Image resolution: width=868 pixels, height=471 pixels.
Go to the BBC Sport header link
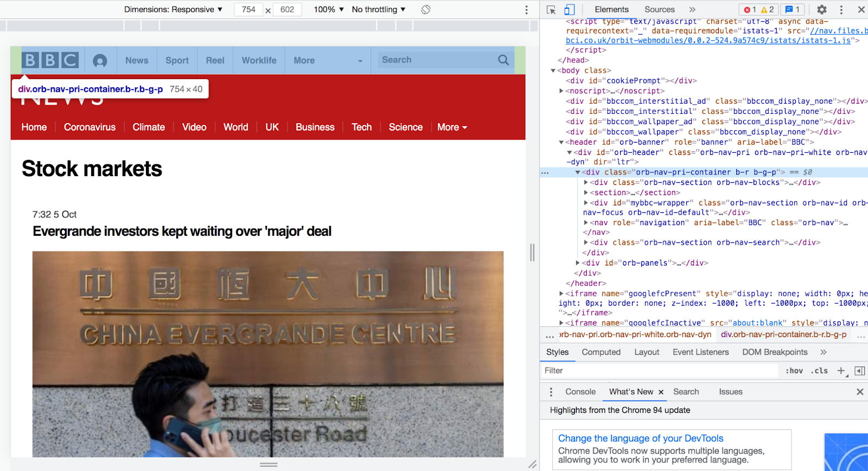[x=177, y=61]
